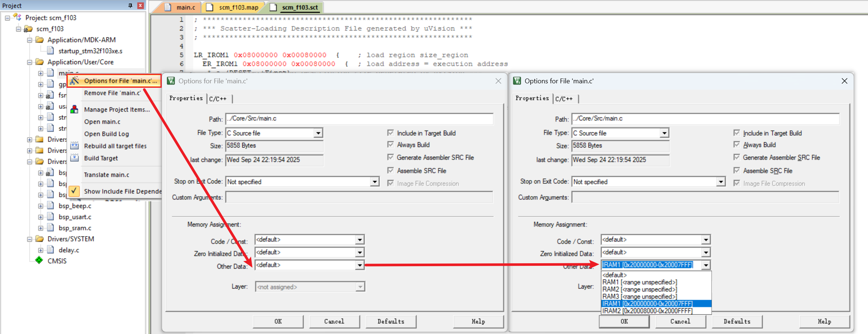Viewport: 868px width, 334px height.
Task: Collapse the Drivers/SYSTEM folder group
Action: 30,239
